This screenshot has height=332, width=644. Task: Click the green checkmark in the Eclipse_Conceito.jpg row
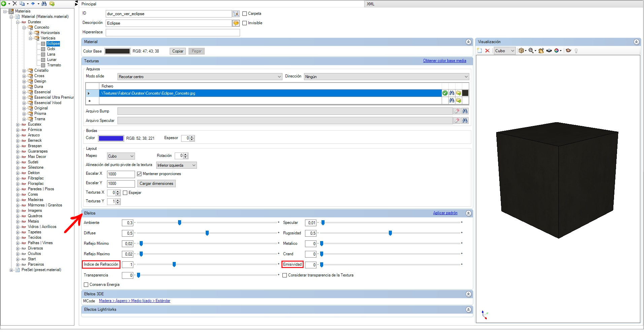[445, 93]
